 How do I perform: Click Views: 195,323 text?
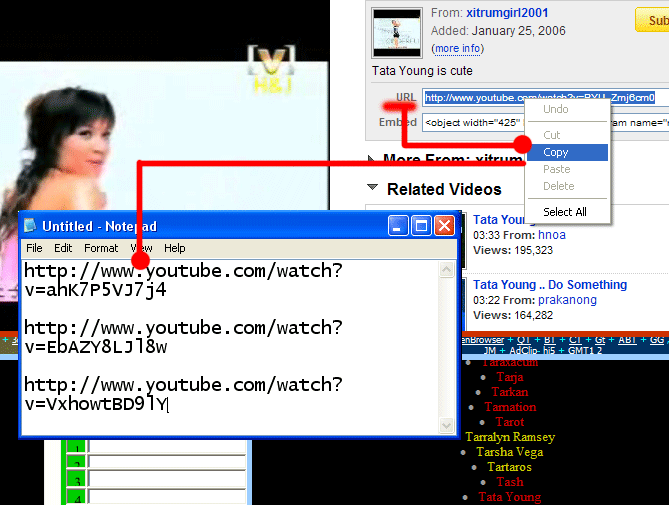click(x=512, y=250)
